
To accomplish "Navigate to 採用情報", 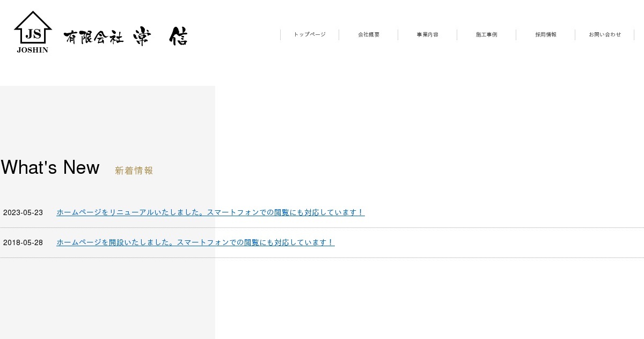I will tap(546, 34).
